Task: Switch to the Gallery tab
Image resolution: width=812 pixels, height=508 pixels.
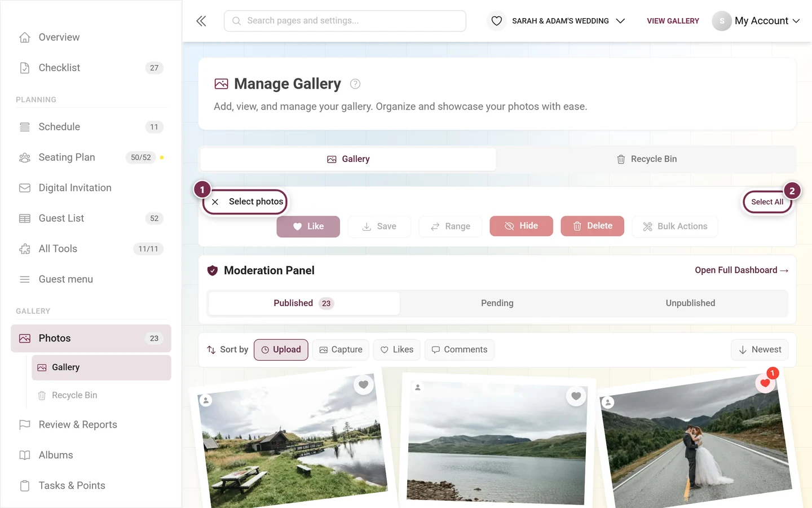Action: 348,159
